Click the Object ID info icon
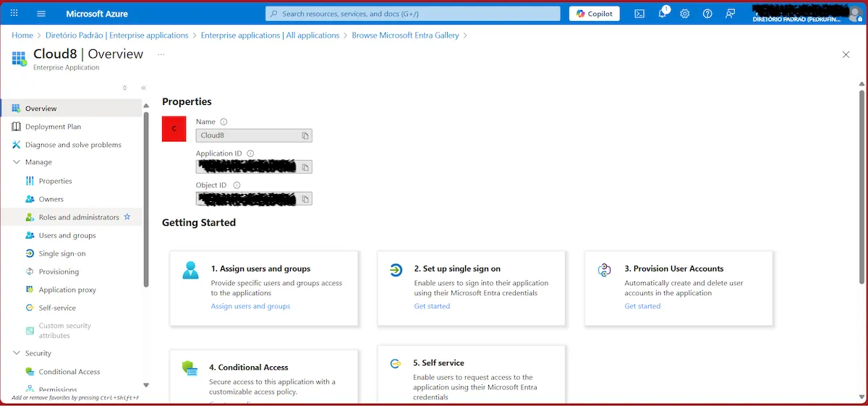The height and width of the screenshot is (406, 868). 237,185
